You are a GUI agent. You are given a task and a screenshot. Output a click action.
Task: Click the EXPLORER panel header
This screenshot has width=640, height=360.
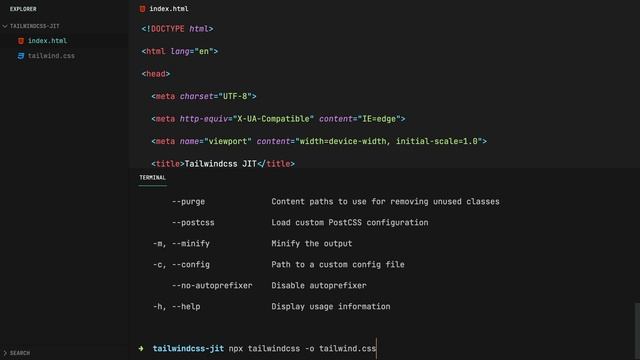click(23, 9)
